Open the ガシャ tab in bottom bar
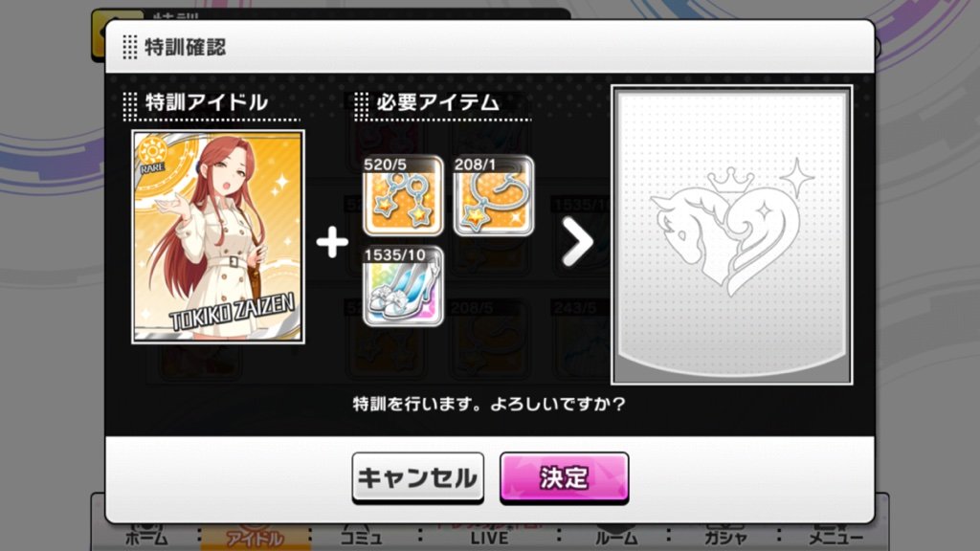Image resolution: width=980 pixels, height=551 pixels. point(725,538)
